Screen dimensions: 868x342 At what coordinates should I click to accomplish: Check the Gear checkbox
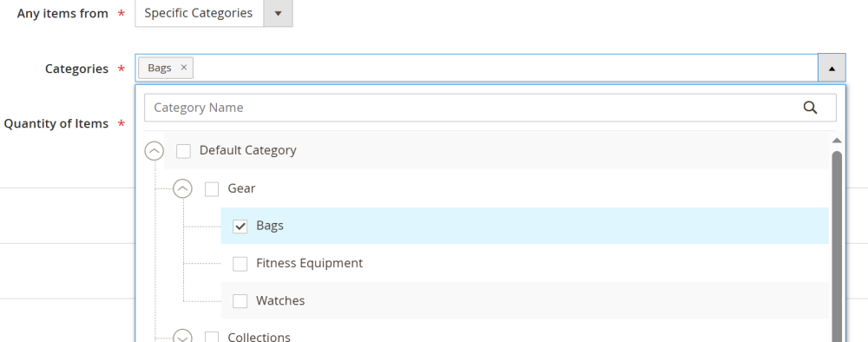coord(212,189)
